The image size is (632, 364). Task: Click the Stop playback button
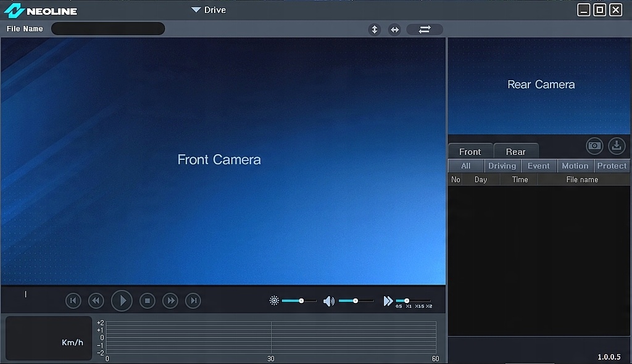click(x=147, y=300)
